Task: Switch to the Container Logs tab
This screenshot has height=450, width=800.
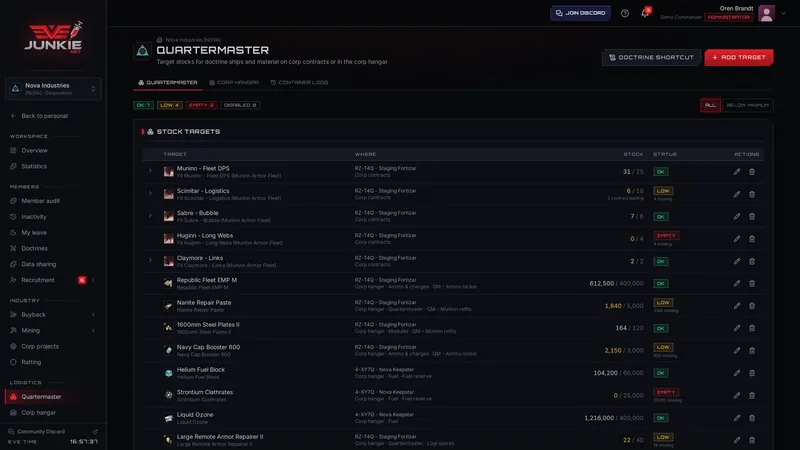Action: 299,83
